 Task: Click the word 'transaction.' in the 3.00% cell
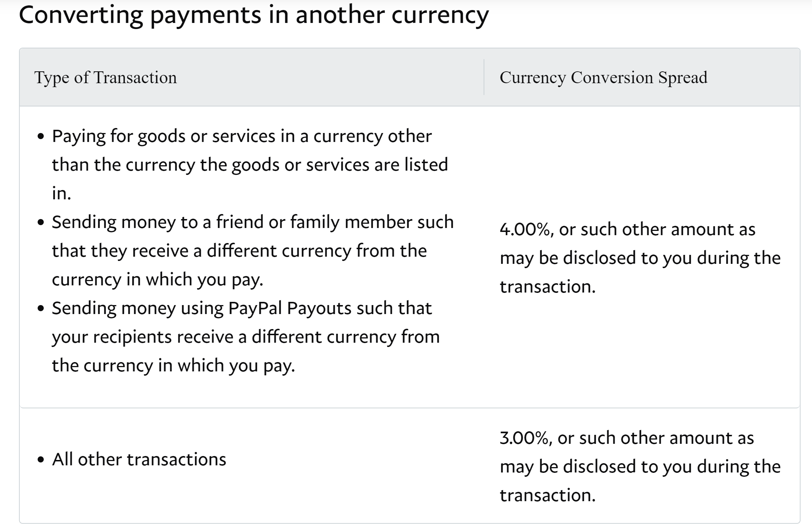click(548, 495)
